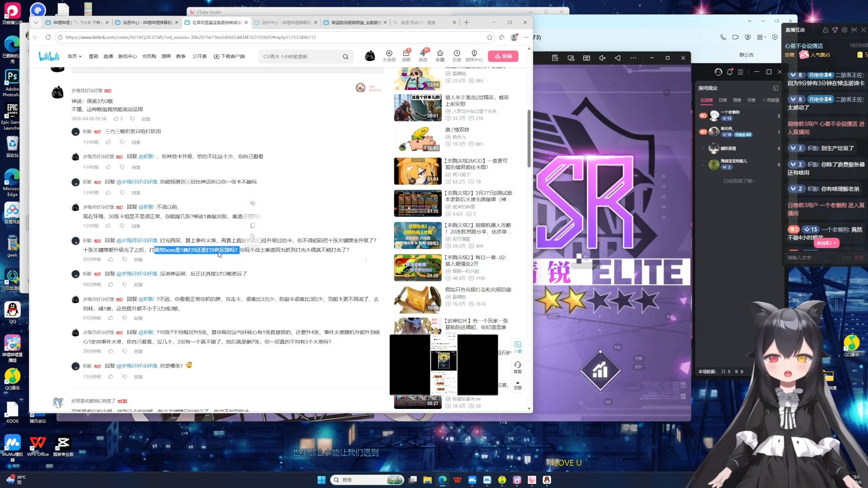
Task: Open the emulator's three-dots more menu
Action: 633,58
